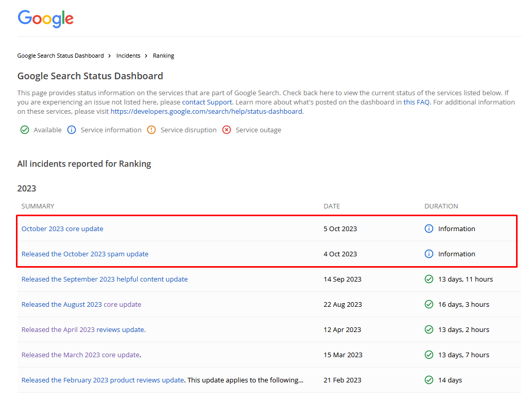The height and width of the screenshot is (402, 532).
Task: Click green check icon for 13 days, 11 hours
Action: pyautogui.click(x=429, y=279)
